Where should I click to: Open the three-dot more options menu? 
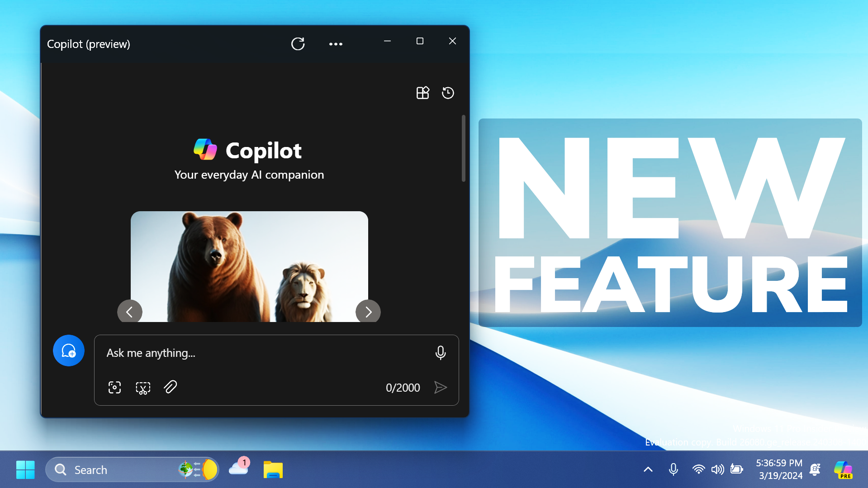coord(336,44)
